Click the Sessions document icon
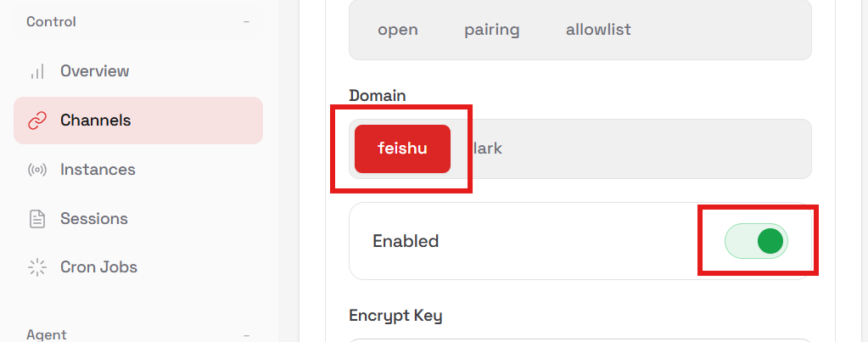Viewport: 868px width, 342px height. coord(36,219)
